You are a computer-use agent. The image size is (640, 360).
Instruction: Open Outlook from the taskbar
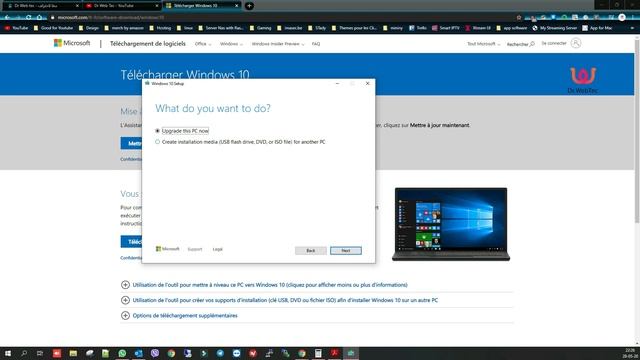(138, 353)
